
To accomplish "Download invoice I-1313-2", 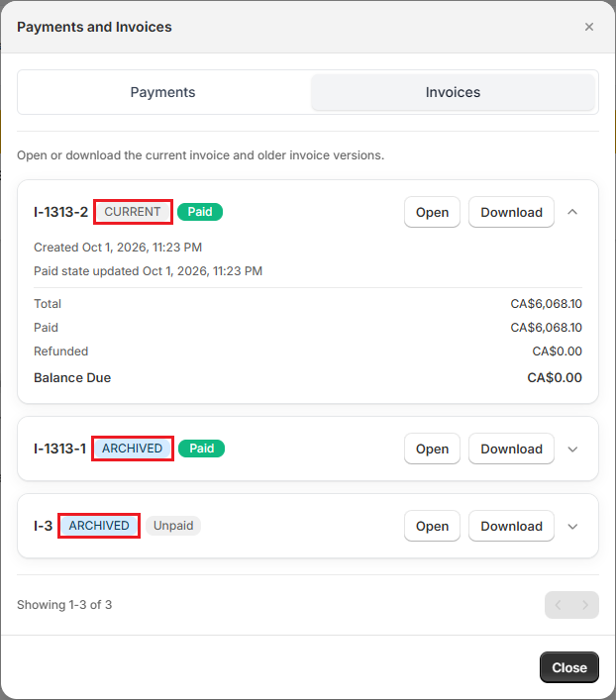I will click(511, 212).
